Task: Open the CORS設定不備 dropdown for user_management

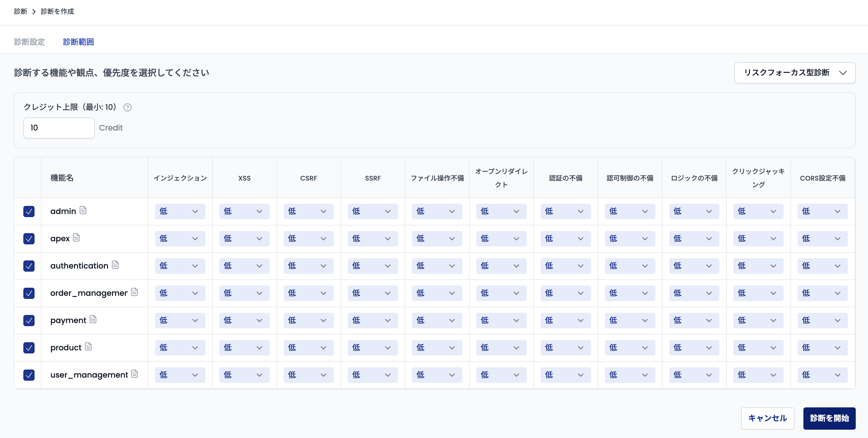Action: (822, 375)
